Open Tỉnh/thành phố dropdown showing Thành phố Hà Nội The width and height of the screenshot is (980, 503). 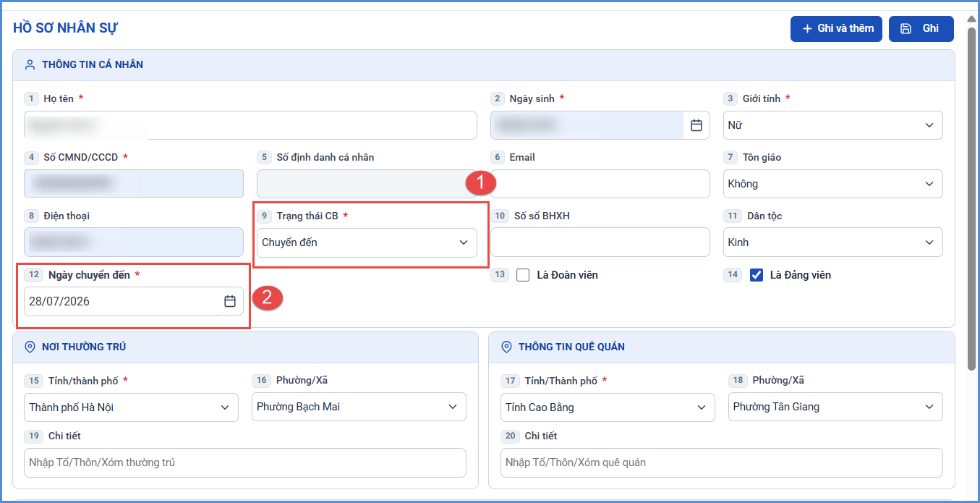(131, 407)
